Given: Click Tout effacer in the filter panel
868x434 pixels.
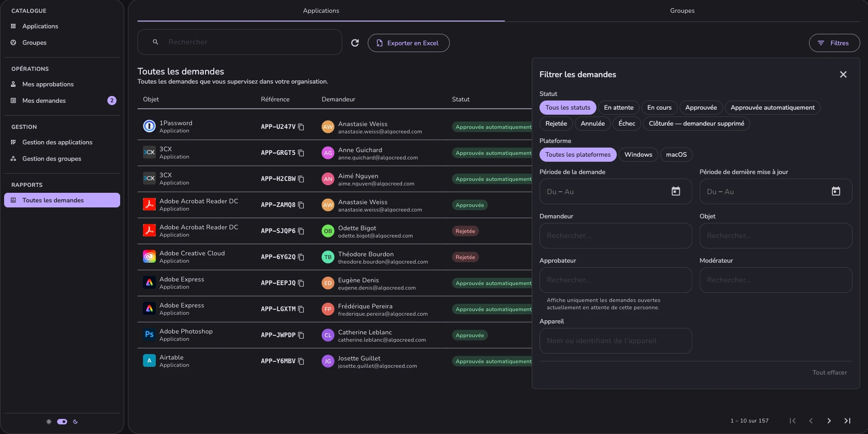Looking at the screenshot, I should click(830, 372).
